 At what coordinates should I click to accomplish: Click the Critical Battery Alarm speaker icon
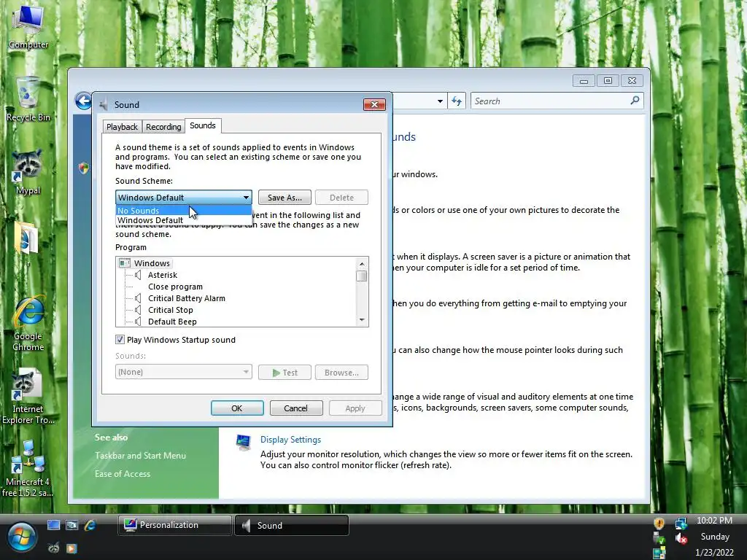tap(138, 298)
